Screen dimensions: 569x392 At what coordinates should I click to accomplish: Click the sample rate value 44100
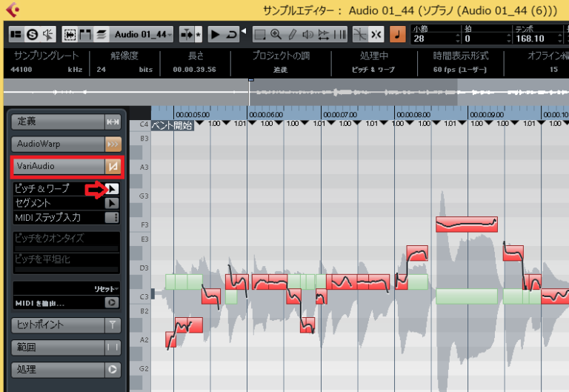point(21,70)
